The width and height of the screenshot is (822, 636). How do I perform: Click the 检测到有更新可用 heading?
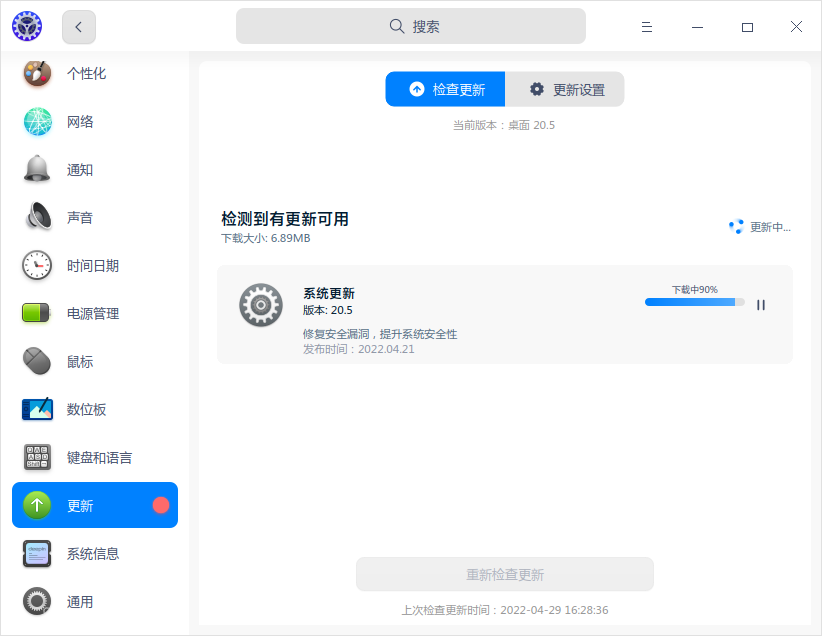[285, 219]
